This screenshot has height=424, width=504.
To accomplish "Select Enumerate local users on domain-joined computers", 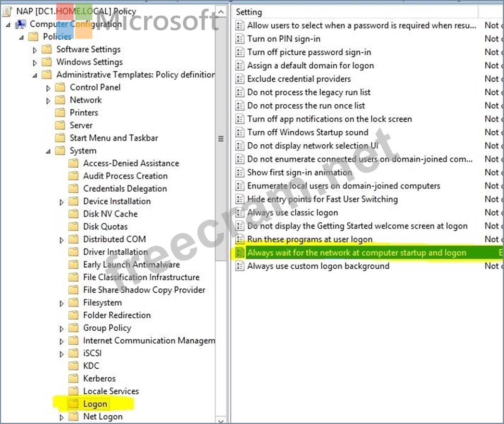I will (343, 186).
